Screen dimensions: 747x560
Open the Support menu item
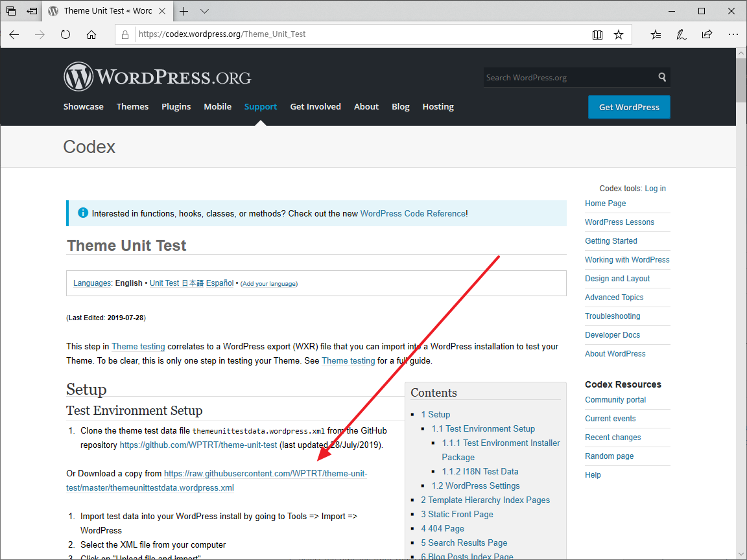[261, 107]
